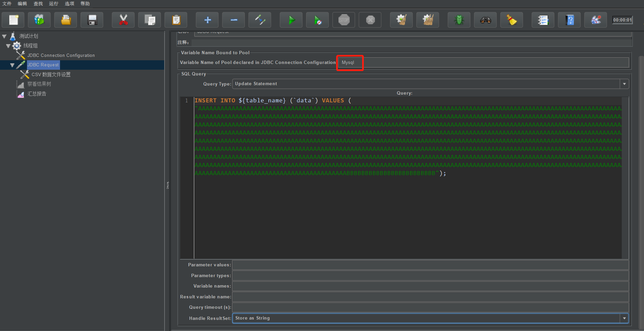Click the Remove minus toolbar button
The height and width of the screenshot is (331, 644).
coord(234,20)
